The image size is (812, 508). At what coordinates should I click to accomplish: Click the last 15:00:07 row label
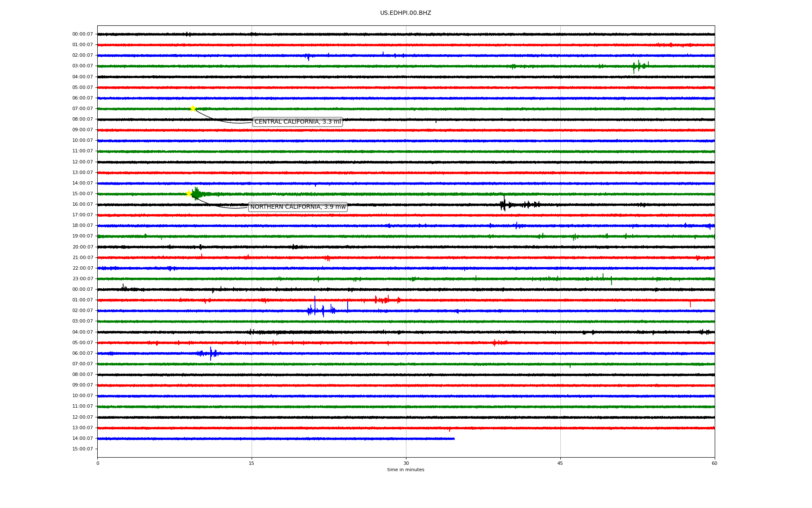pos(82,449)
